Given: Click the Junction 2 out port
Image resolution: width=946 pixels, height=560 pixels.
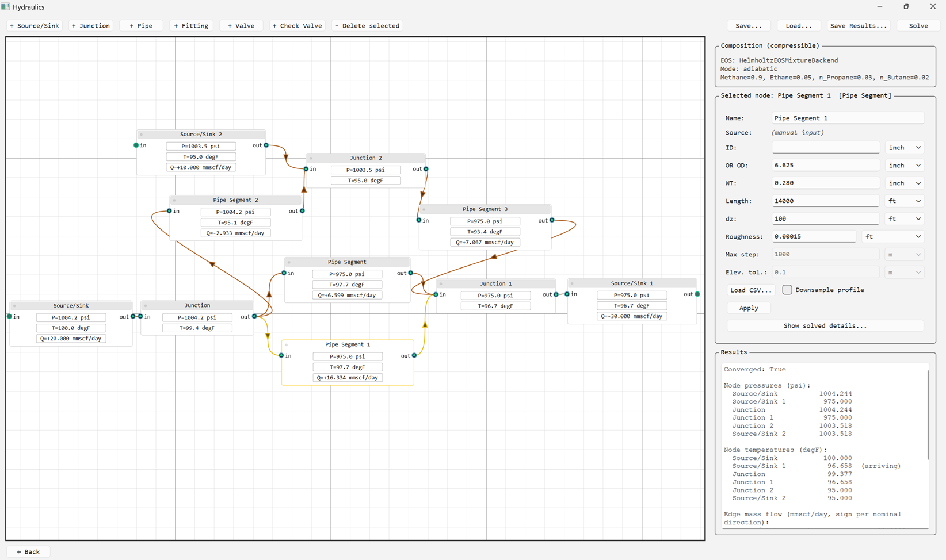Looking at the screenshot, I should click(x=426, y=169).
